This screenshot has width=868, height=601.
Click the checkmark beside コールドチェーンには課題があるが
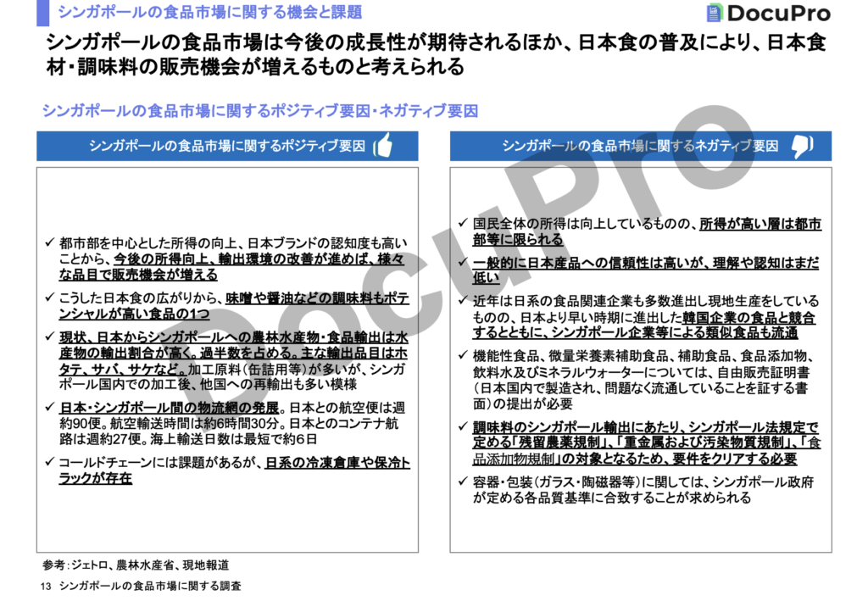[51, 463]
